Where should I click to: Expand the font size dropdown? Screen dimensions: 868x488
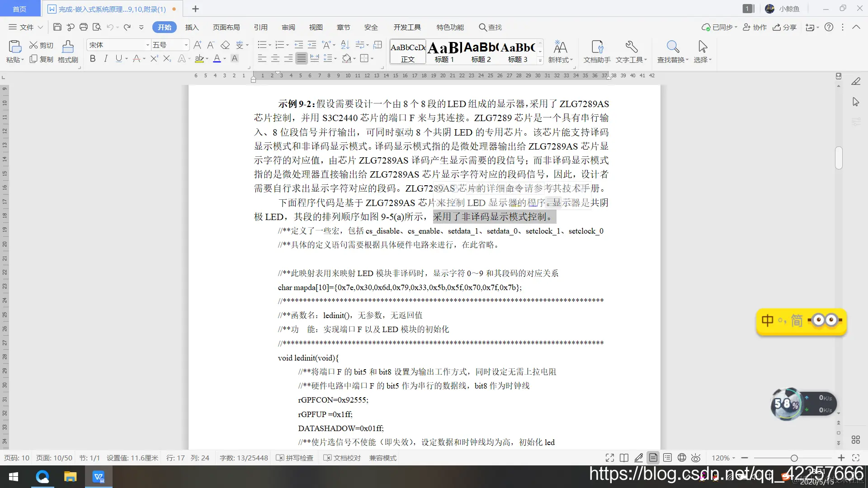(186, 45)
